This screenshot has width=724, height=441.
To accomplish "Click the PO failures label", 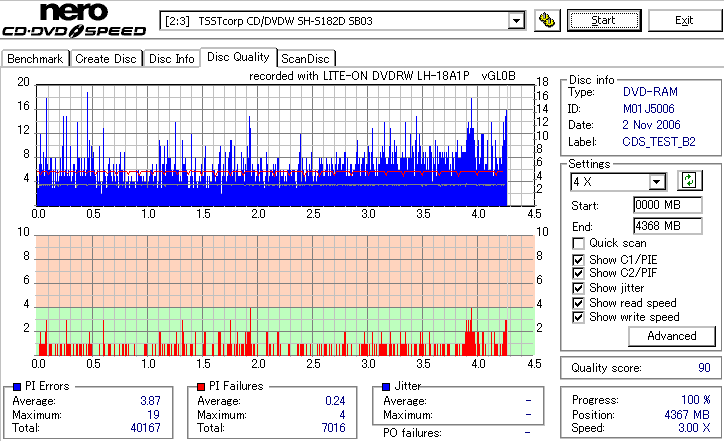I will coord(412,433).
